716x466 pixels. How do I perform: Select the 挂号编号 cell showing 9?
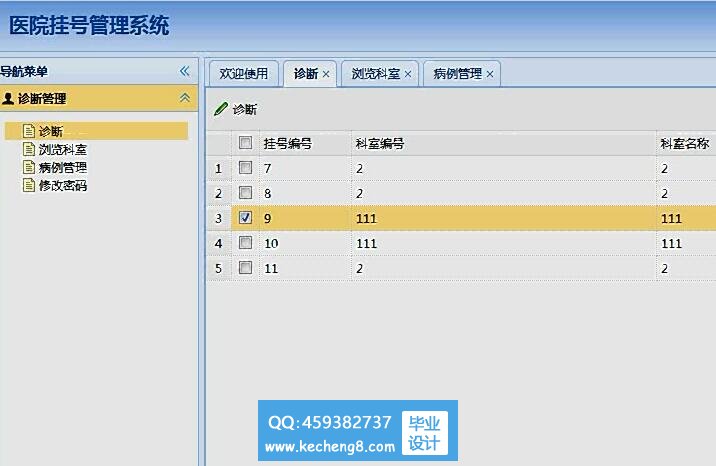[x=305, y=218]
